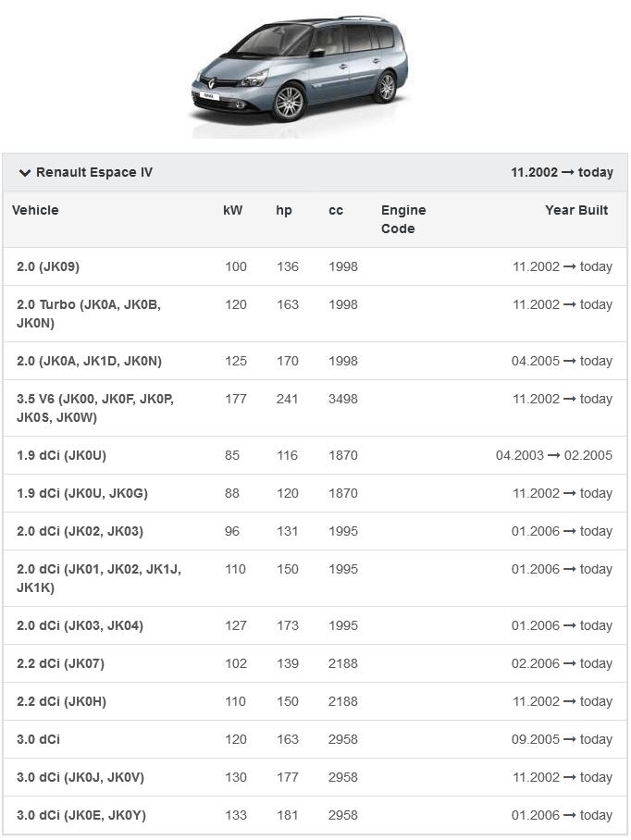Click the Vehicle column header
The width and height of the screenshot is (631, 840).
(35, 210)
